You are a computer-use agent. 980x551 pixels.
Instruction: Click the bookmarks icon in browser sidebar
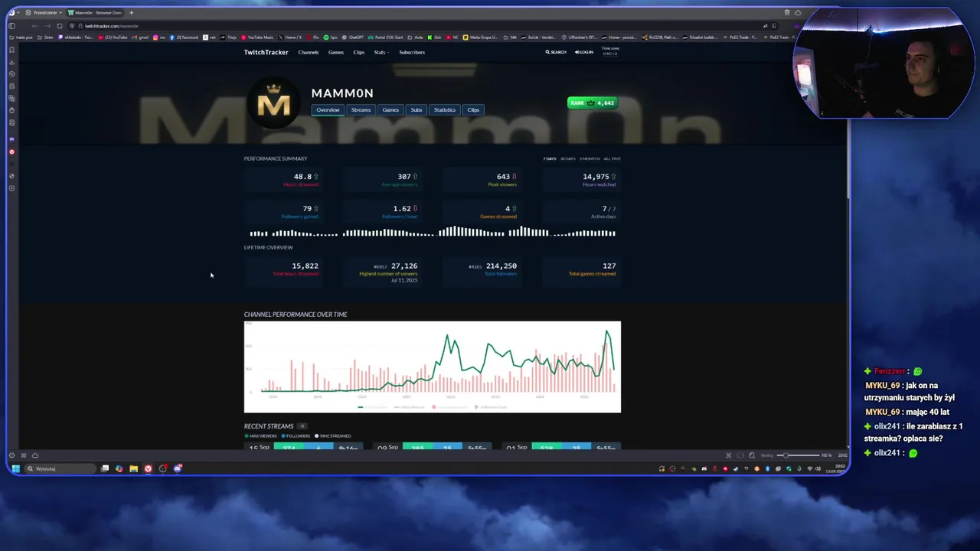click(x=11, y=51)
